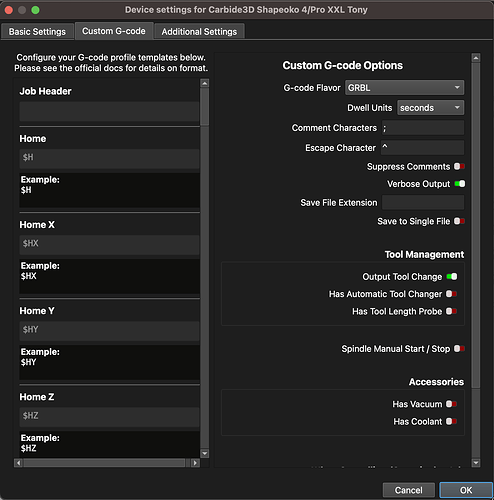Open the Dwell Units seconds dropdown
This screenshot has width=494, height=500.
(x=430, y=108)
